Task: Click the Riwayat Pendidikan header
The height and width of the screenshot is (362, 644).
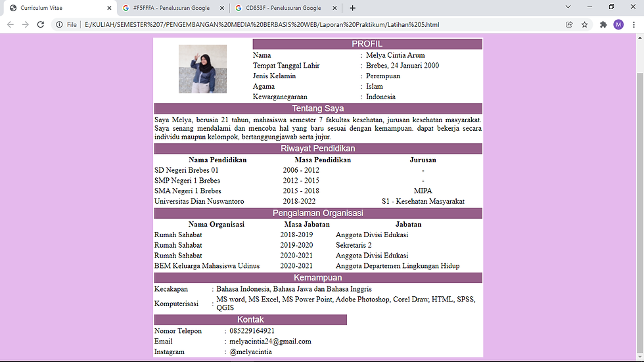Action: [x=318, y=148]
